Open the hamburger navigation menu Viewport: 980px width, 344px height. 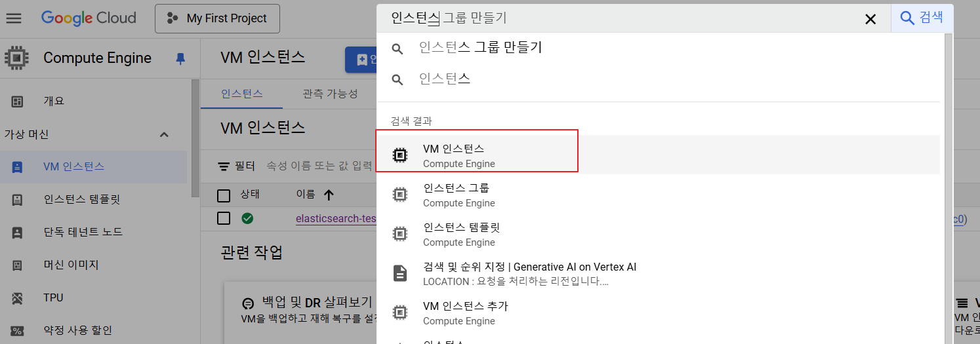[14, 18]
